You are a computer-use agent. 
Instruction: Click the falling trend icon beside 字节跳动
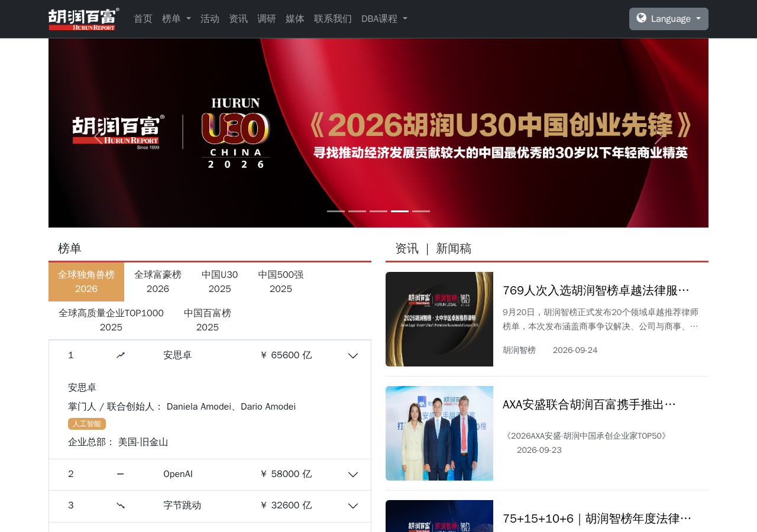coord(121,505)
